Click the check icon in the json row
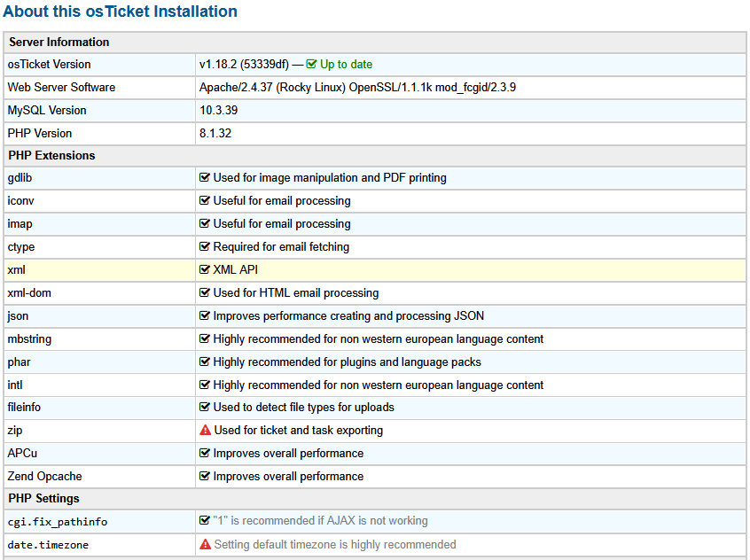Screen dimensions: 750x560 click(x=205, y=315)
